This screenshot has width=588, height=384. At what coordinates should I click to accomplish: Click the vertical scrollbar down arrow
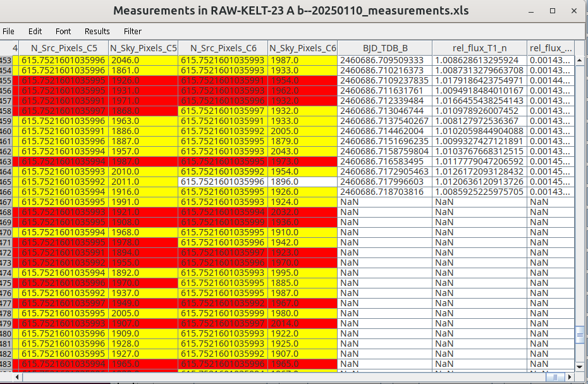[x=580, y=366]
